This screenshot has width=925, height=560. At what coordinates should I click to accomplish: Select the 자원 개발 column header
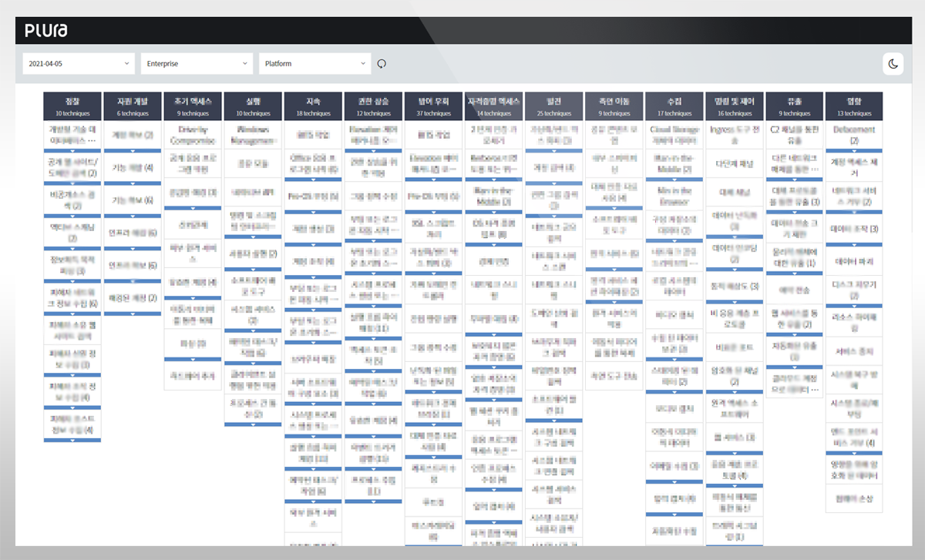pos(133,106)
